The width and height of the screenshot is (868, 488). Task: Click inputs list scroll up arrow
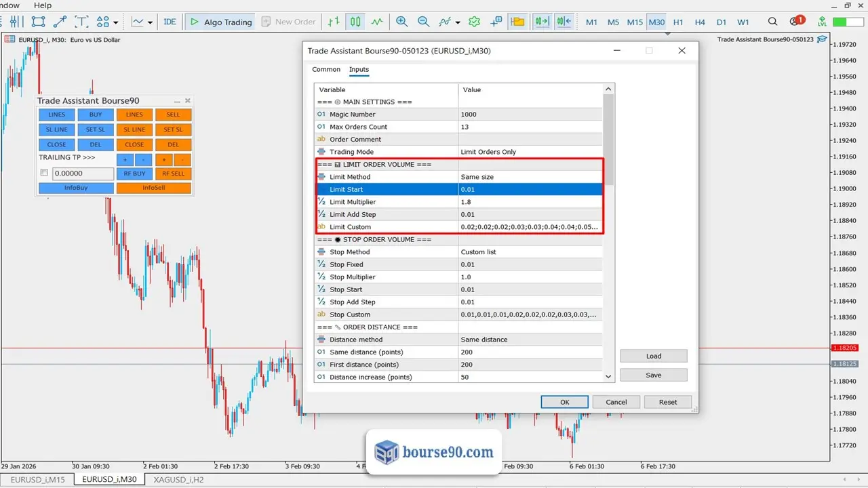[608, 89]
